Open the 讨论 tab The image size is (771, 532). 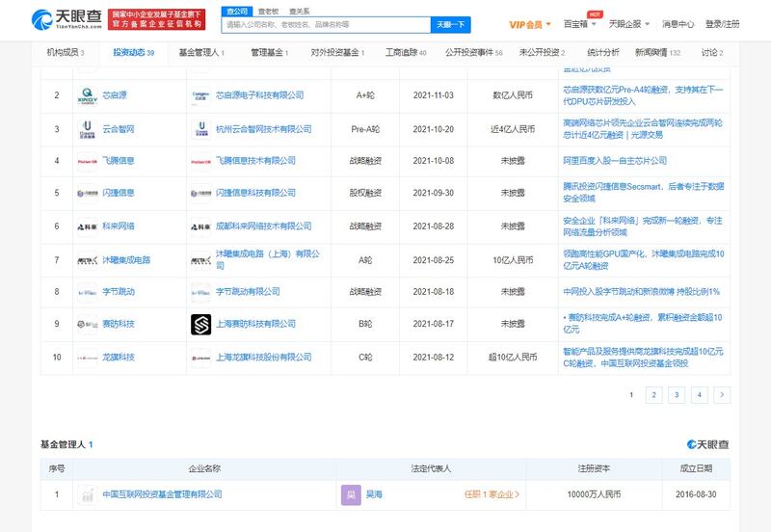[712, 53]
